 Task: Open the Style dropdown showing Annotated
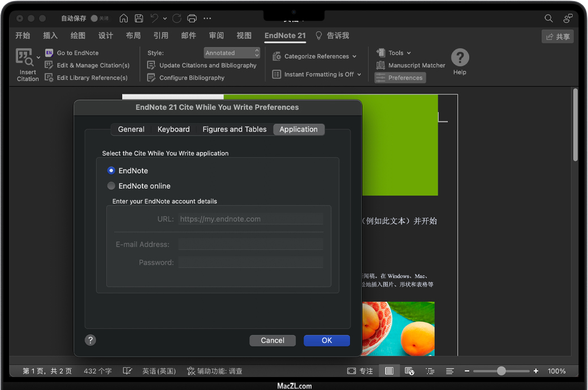[x=232, y=53]
